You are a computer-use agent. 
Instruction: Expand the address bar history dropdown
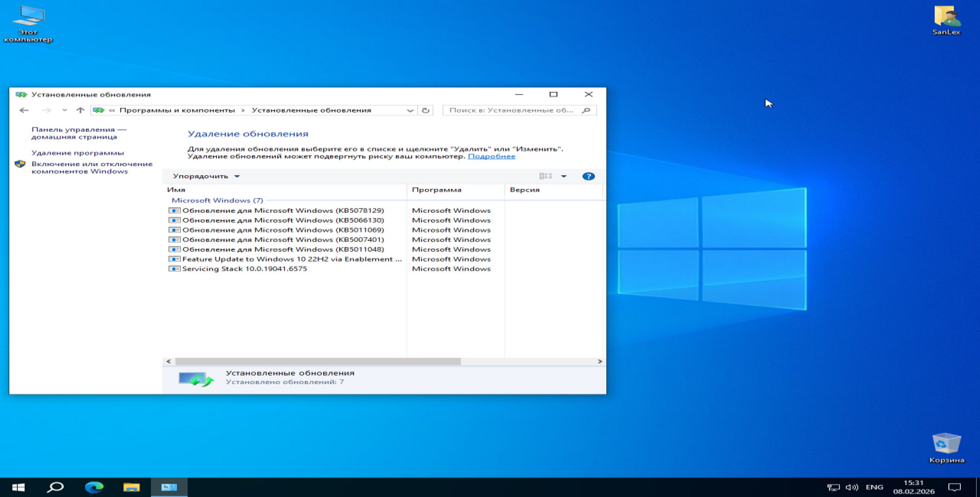[410, 110]
